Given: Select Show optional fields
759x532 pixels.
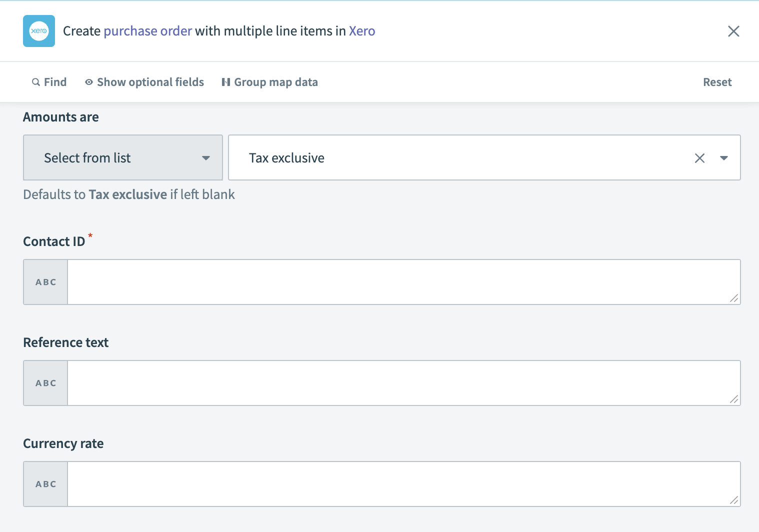Looking at the screenshot, I should pyautogui.click(x=150, y=81).
